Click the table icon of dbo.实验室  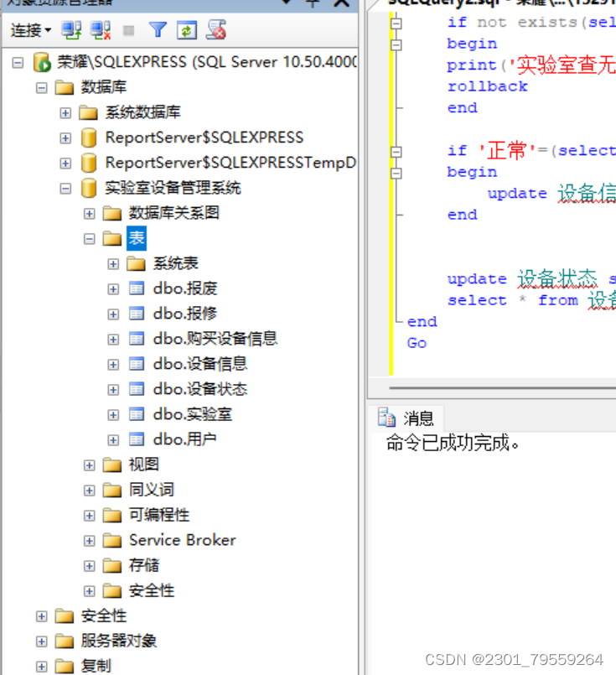point(137,414)
